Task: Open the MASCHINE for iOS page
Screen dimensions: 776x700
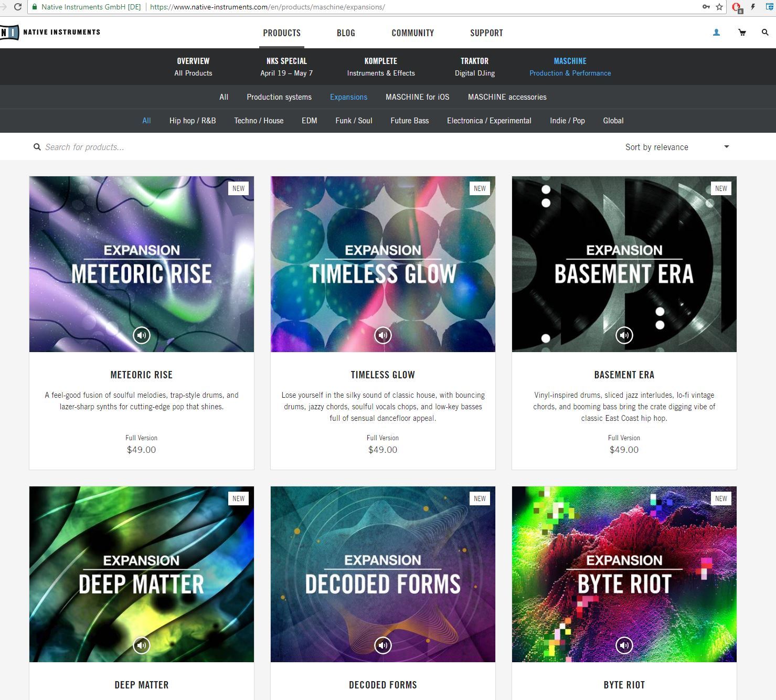Action: point(417,97)
